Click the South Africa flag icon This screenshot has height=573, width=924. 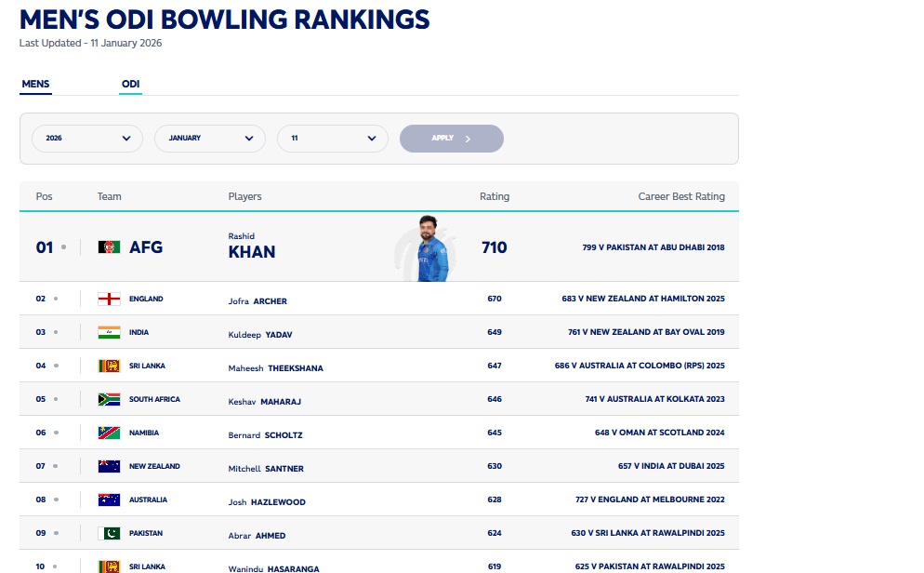[x=109, y=399]
